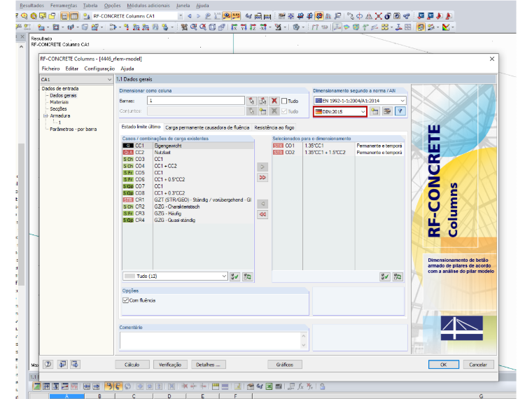
Task: Add selected load case with single arrow right
Action: [262, 167]
